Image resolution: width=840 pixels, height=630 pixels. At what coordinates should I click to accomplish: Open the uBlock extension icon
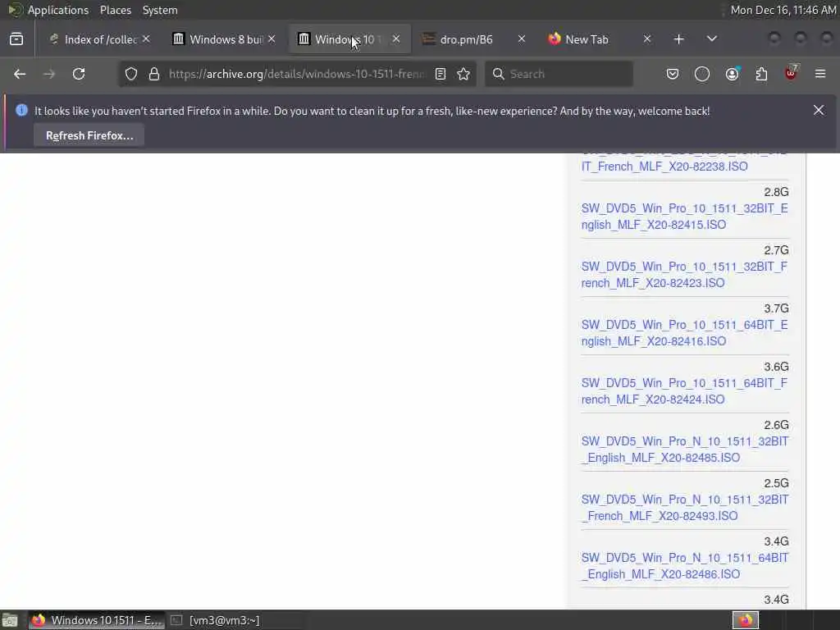(792, 73)
